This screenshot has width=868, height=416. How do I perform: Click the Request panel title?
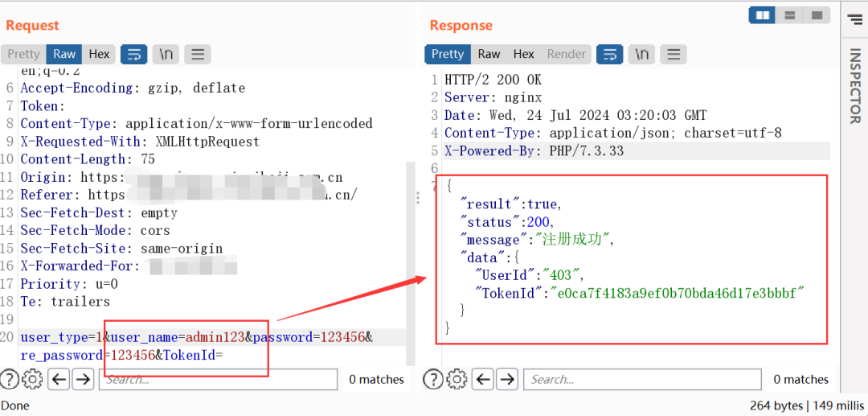tap(32, 25)
